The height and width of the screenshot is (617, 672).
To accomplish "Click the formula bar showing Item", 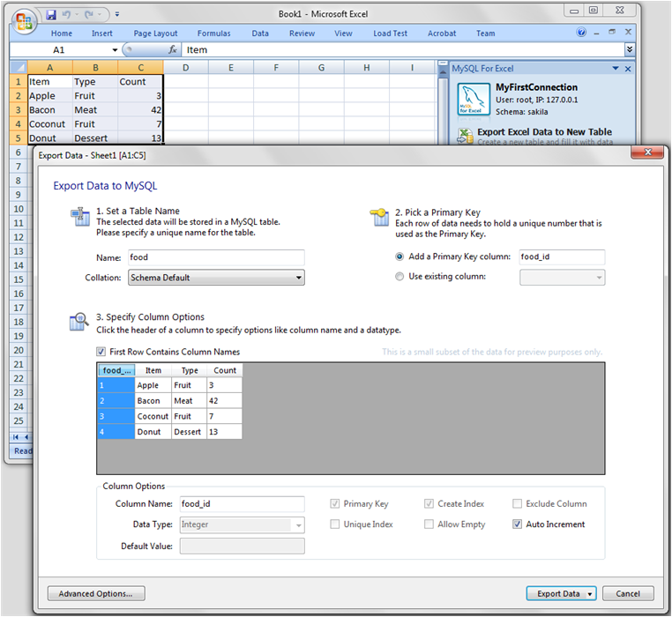I will (403, 50).
